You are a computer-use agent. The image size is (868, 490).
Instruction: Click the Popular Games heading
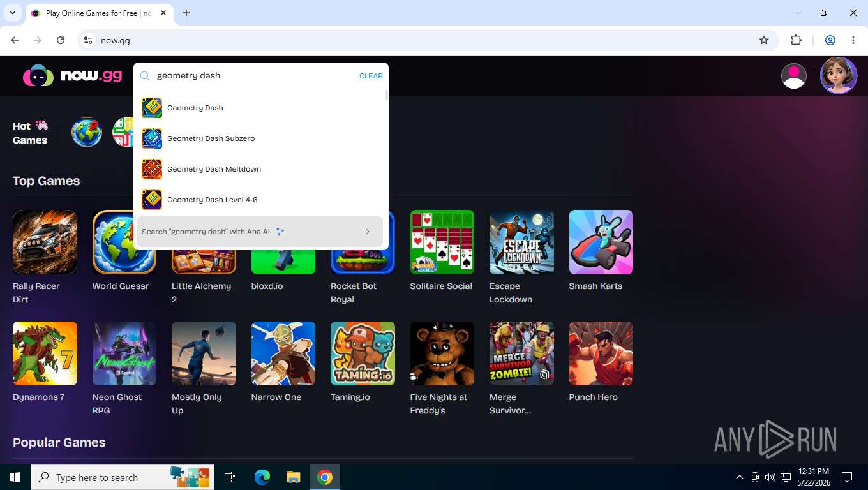[59, 442]
